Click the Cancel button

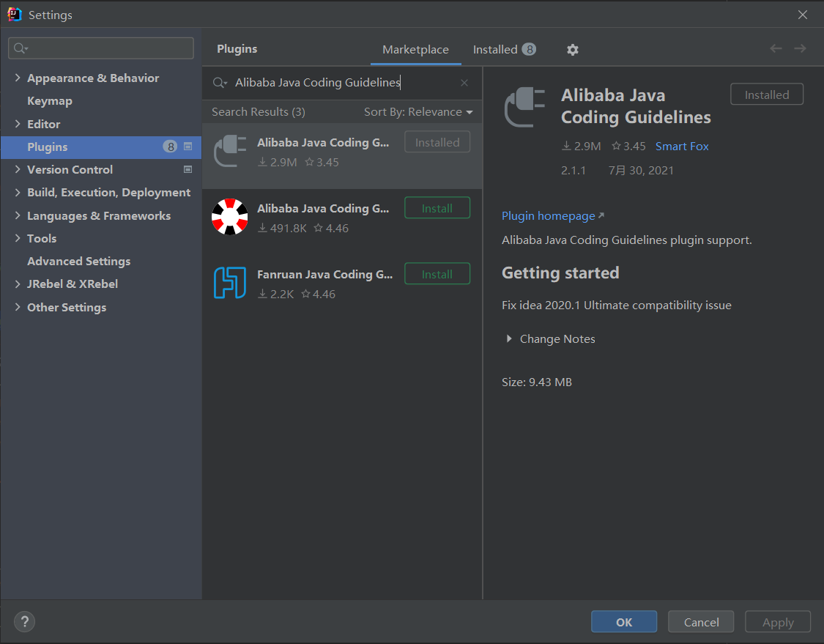pos(701,622)
